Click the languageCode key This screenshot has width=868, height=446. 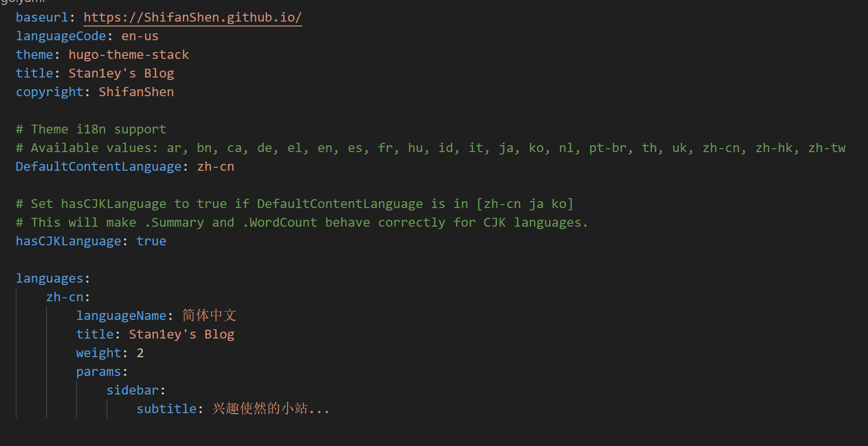[x=61, y=36]
